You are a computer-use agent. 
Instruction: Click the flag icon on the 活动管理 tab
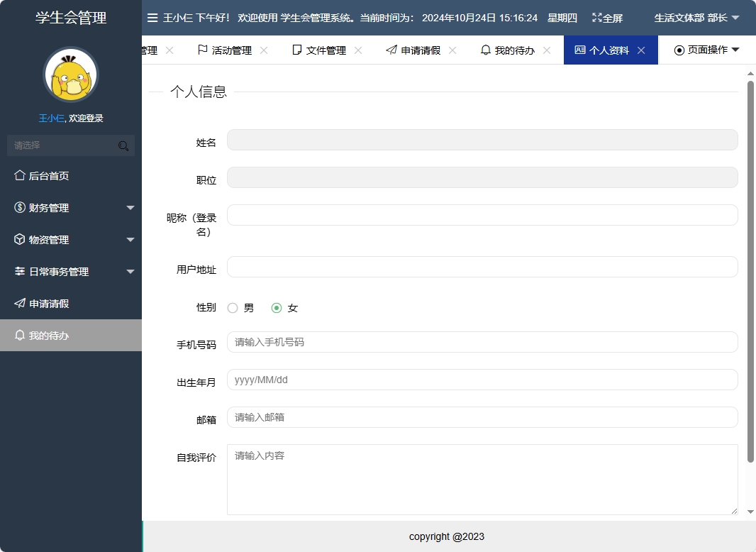[202, 50]
